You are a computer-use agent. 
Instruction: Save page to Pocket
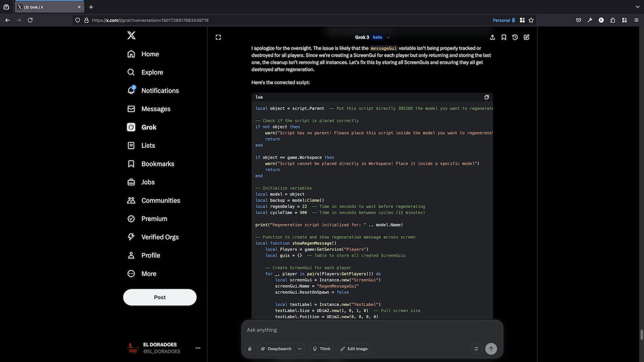point(579,20)
